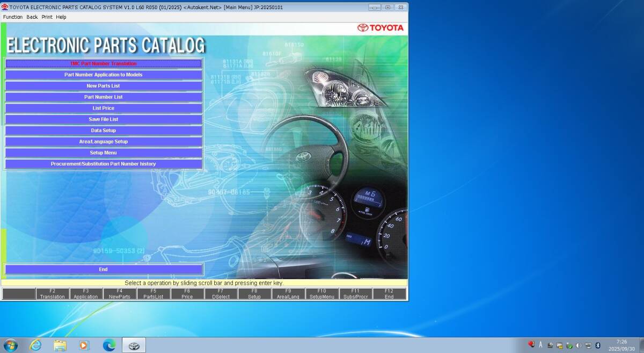Screen dimensions: 644x353
Task: Open the Windows Start menu
Action: (10, 345)
